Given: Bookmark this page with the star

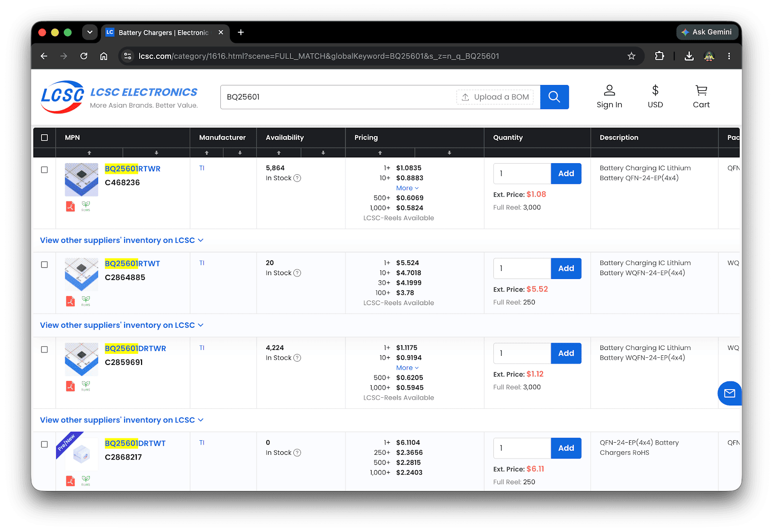Looking at the screenshot, I should tap(631, 56).
